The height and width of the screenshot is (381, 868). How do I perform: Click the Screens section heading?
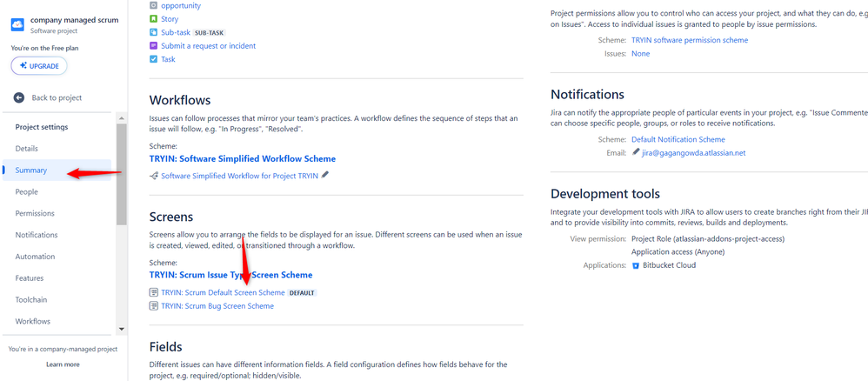pos(171,217)
